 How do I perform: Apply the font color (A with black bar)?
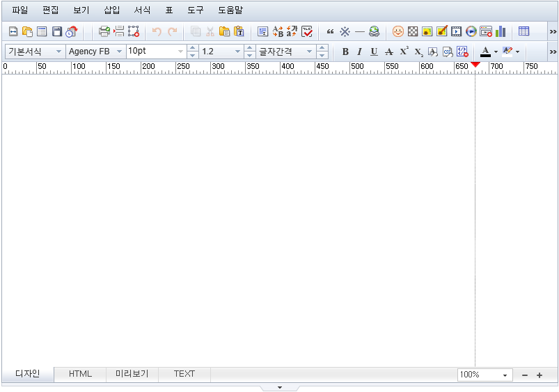point(485,52)
